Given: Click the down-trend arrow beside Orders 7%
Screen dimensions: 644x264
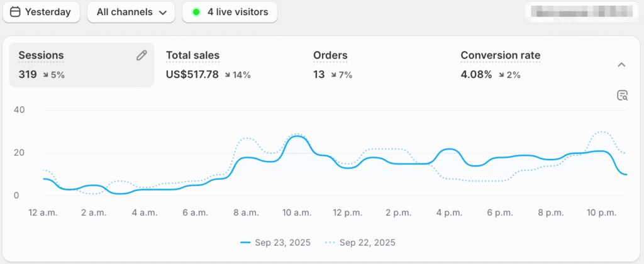Looking at the screenshot, I should point(334,75).
